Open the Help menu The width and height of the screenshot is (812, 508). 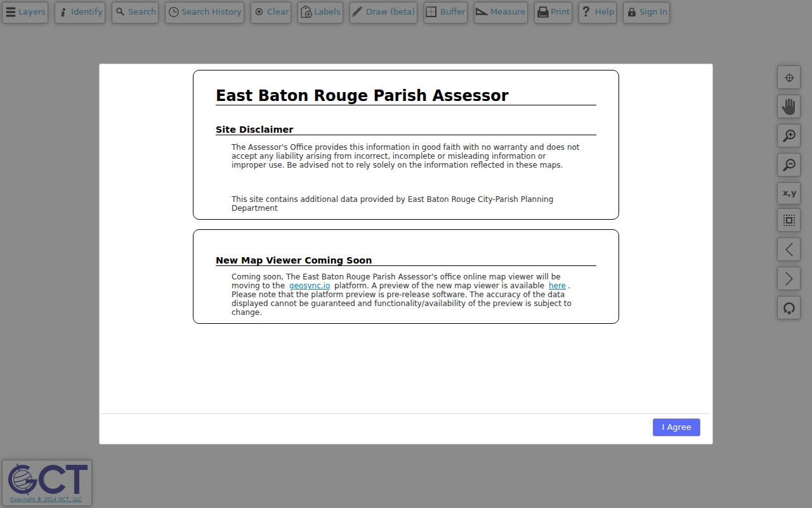[x=598, y=12]
